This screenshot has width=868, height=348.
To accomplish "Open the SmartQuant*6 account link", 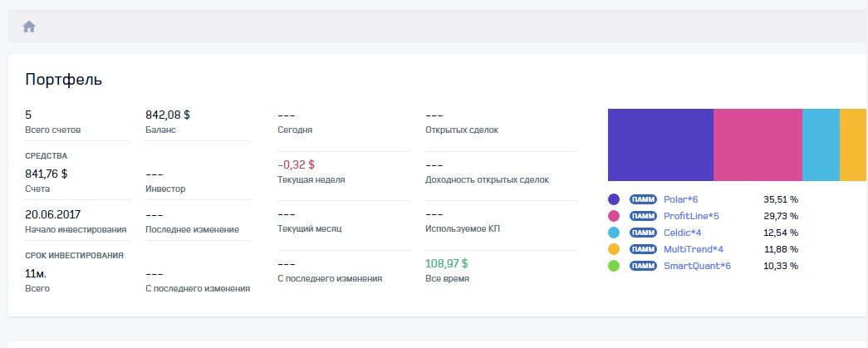I will point(698,266).
